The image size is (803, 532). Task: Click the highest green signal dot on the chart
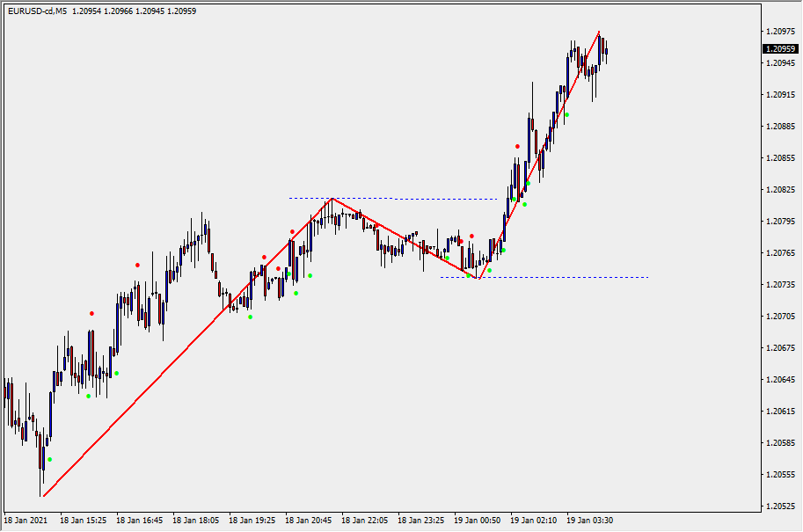click(567, 114)
